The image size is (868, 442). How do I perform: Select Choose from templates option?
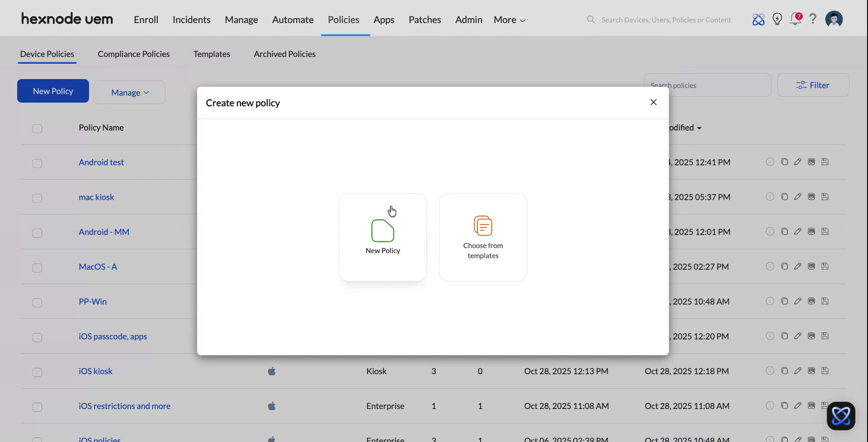tap(483, 237)
